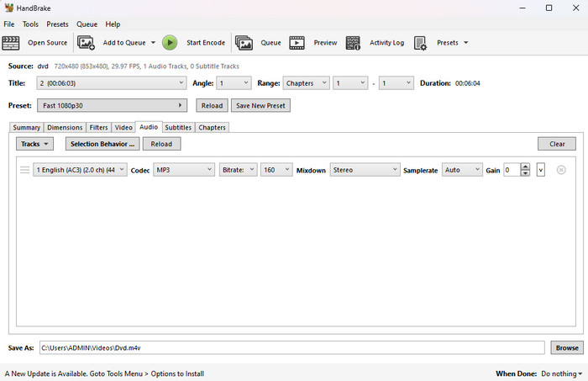Open the Presets menu

coord(57,24)
